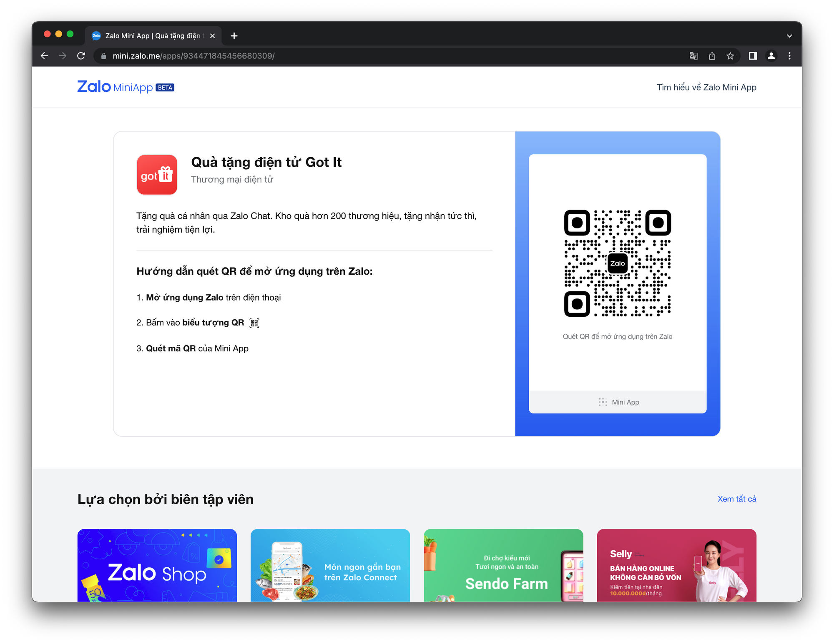This screenshot has height=644, width=834.
Task: Toggle the browser side panel icon
Action: (x=753, y=56)
